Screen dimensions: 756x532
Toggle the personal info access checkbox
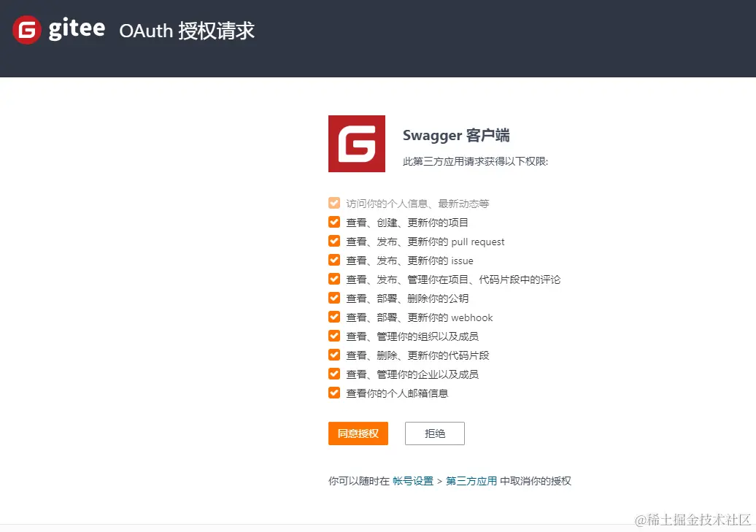pos(334,203)
